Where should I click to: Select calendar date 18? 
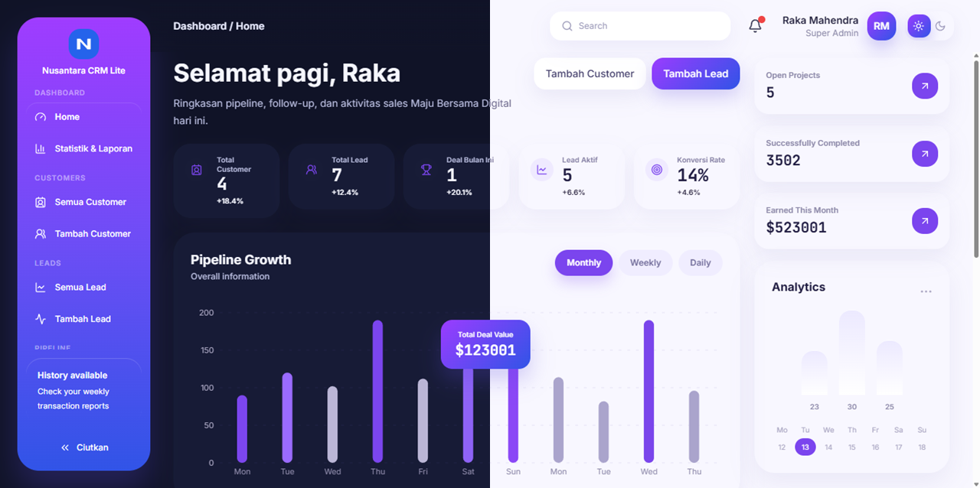(922, 447)
